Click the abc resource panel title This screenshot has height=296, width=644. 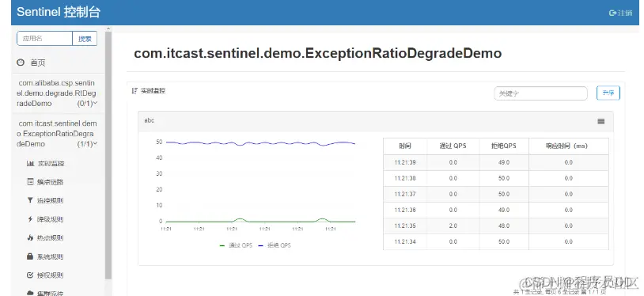click(x=149, y=120)
